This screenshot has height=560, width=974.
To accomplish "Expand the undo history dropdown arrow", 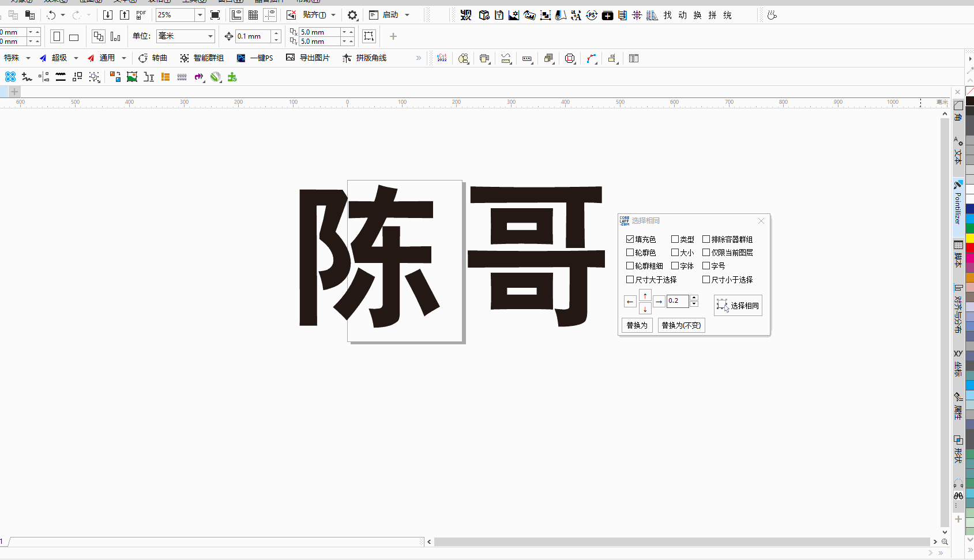I will click(x=63, y=15).
